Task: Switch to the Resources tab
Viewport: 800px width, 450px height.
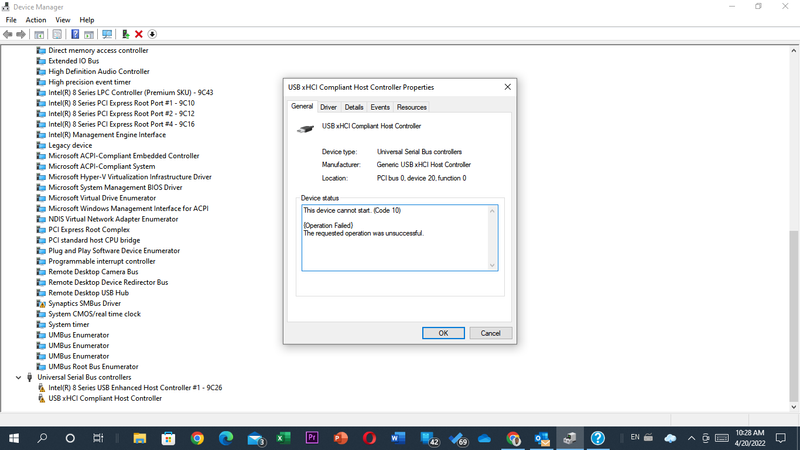Action: click(x=411, y=107)
